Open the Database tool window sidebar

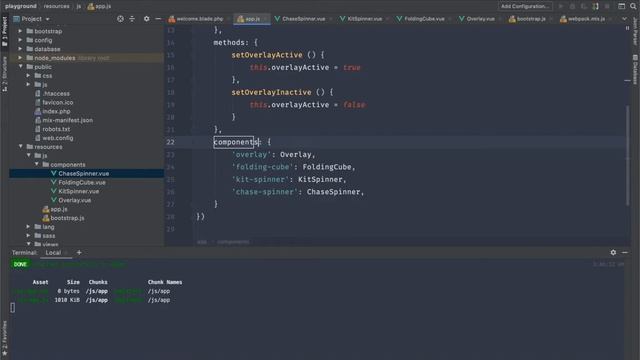point(636,69)
